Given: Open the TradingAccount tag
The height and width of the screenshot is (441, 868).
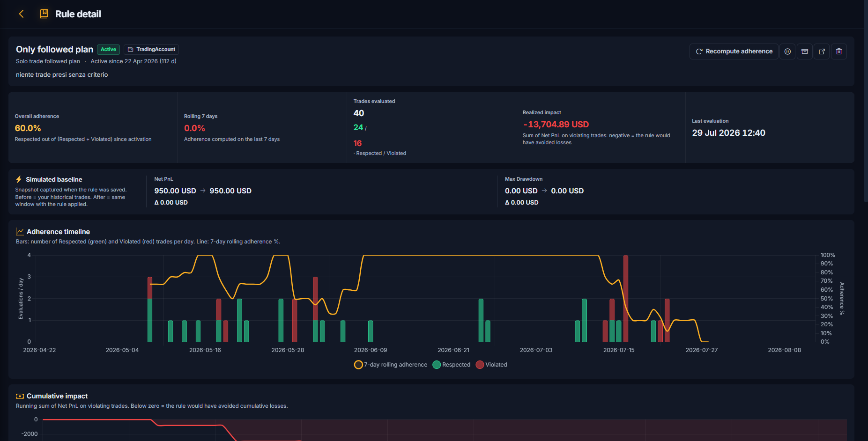Looking at the screenshot, I should pos(151,49).
